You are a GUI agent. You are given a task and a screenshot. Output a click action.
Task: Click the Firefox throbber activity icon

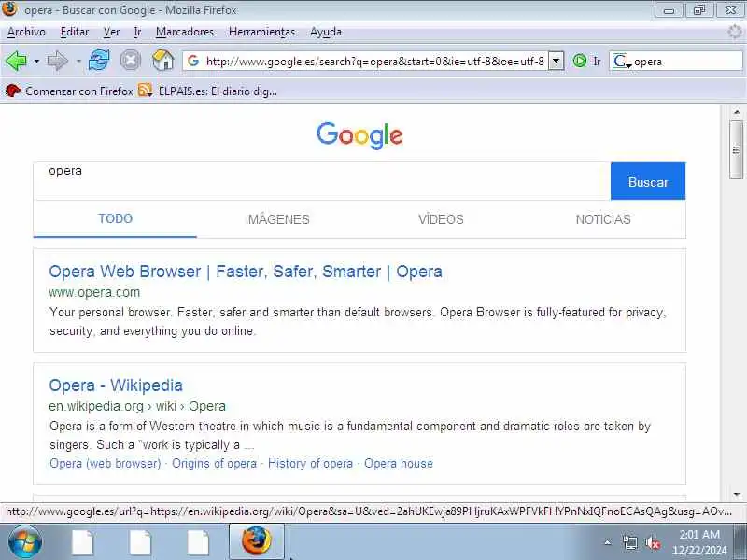tap(735, 32)
